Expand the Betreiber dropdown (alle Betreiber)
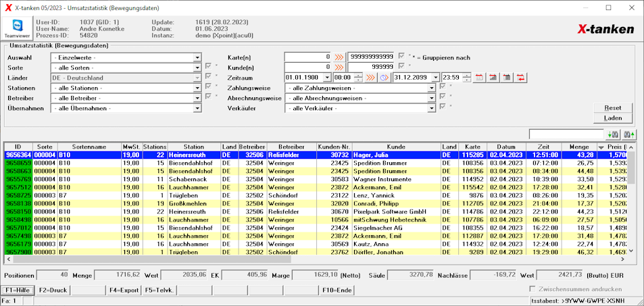 [197, 98]
